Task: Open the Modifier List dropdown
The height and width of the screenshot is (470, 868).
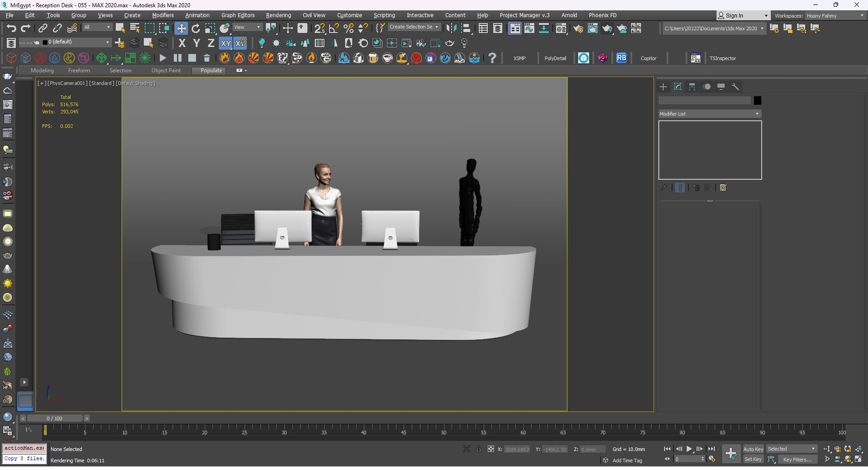Action: click(x=709, y=114)
